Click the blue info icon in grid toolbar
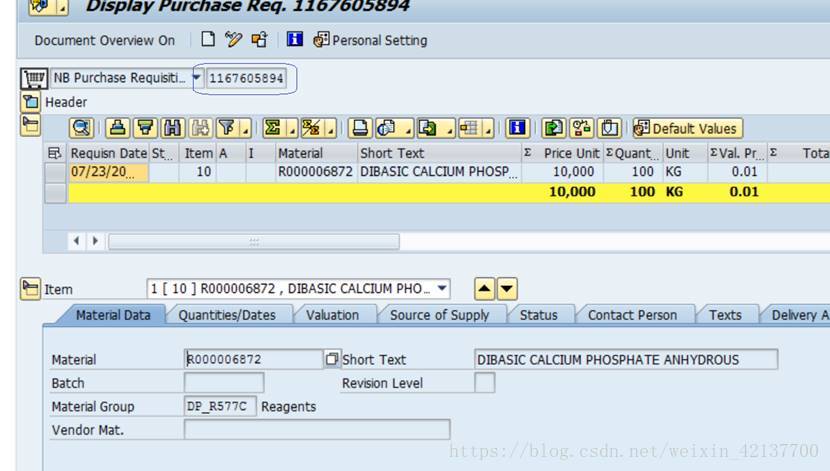This screenshot has height=471, width=830. coord(517,128)
